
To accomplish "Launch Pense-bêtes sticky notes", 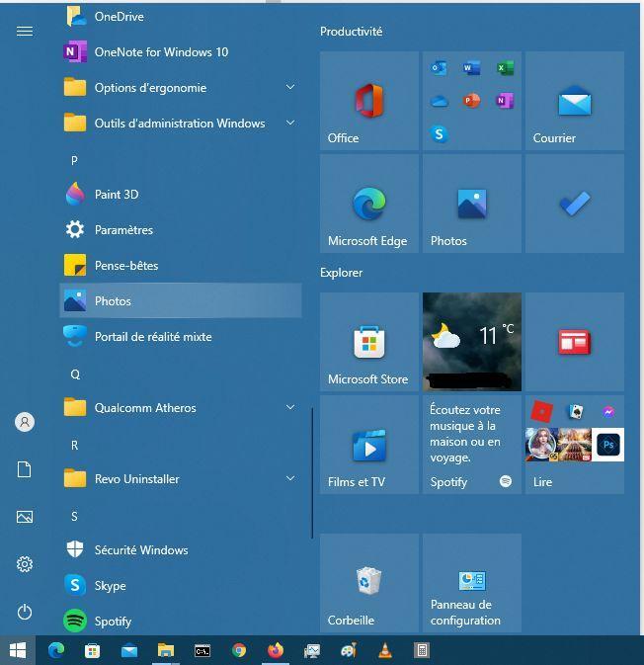I will [x=180, y=266].
